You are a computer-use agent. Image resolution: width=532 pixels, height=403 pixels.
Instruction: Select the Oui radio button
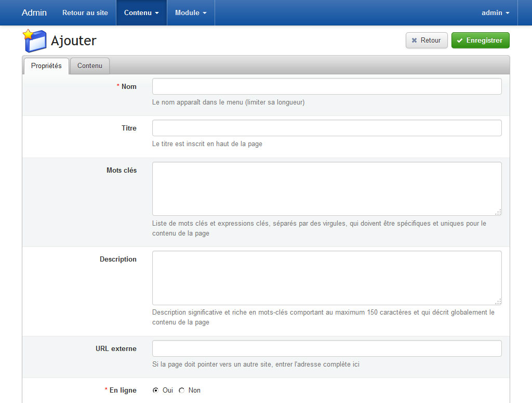point(156,391)
